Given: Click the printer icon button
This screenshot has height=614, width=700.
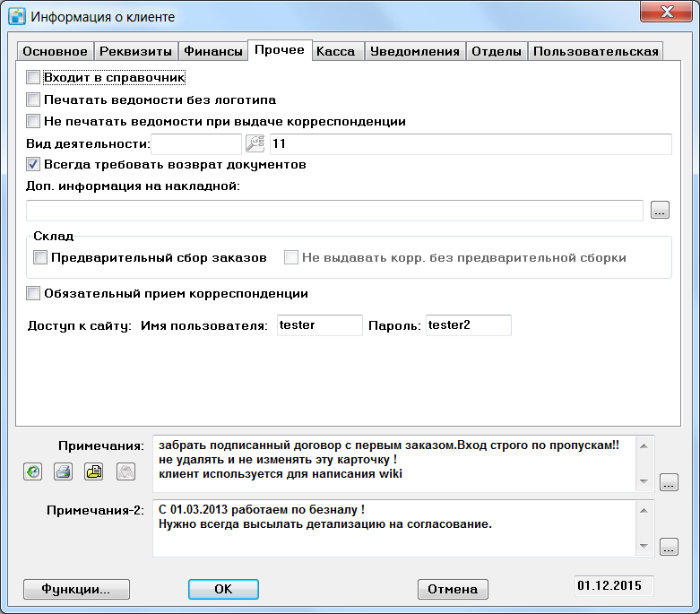Looking at the screenshot, I should pos(64,471).
